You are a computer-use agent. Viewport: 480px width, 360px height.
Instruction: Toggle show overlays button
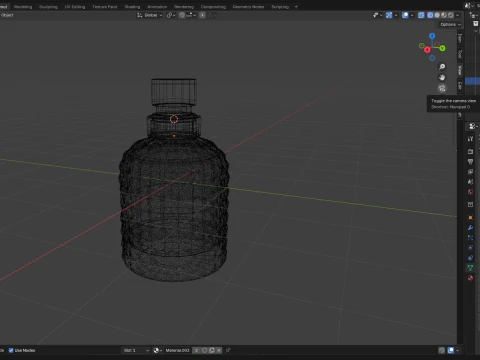click(405, 15)
